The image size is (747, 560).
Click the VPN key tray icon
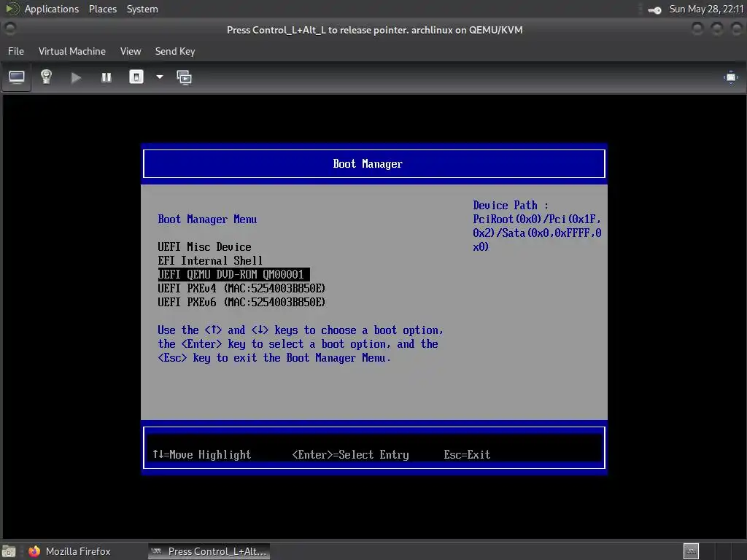point(654,10)
